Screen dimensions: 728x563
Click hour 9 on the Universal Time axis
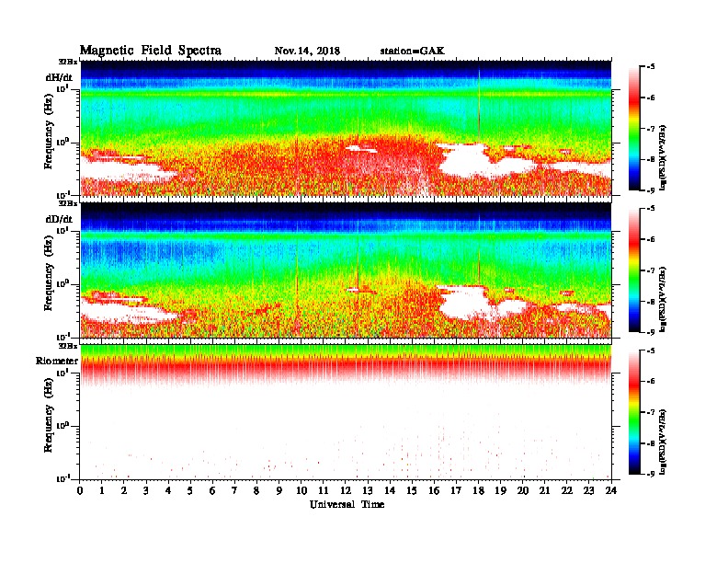279,491
